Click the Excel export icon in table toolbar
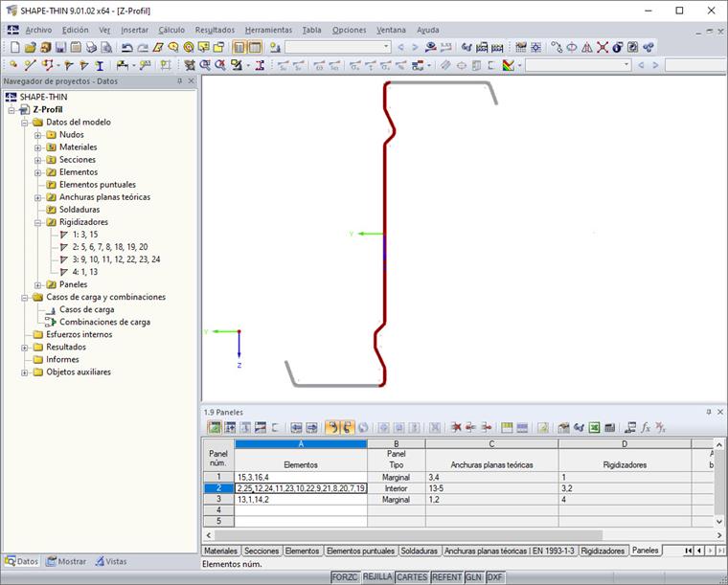This screenshot has height=585, width=728. (594, 427)
